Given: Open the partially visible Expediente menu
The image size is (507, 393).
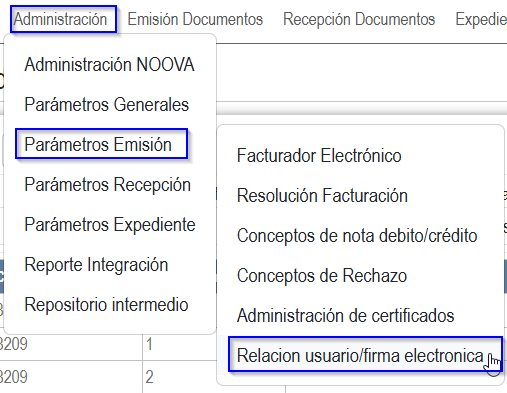Looking at the screenshot, I should coord(481,19).
